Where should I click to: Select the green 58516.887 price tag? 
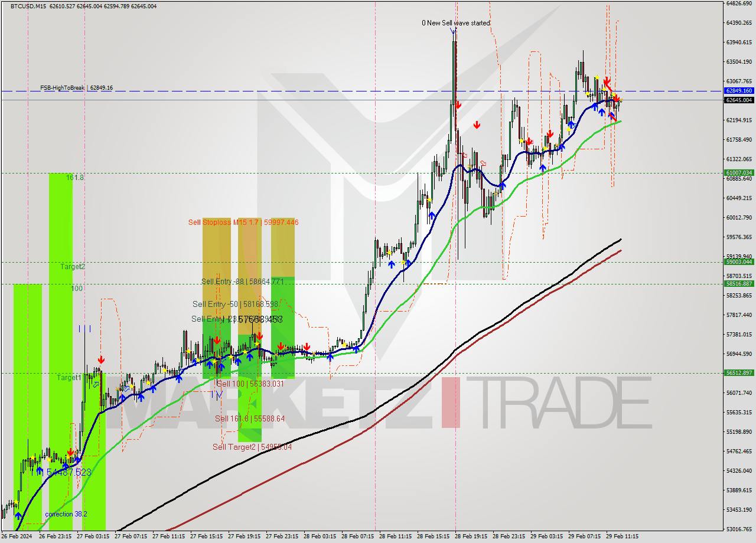738,283
